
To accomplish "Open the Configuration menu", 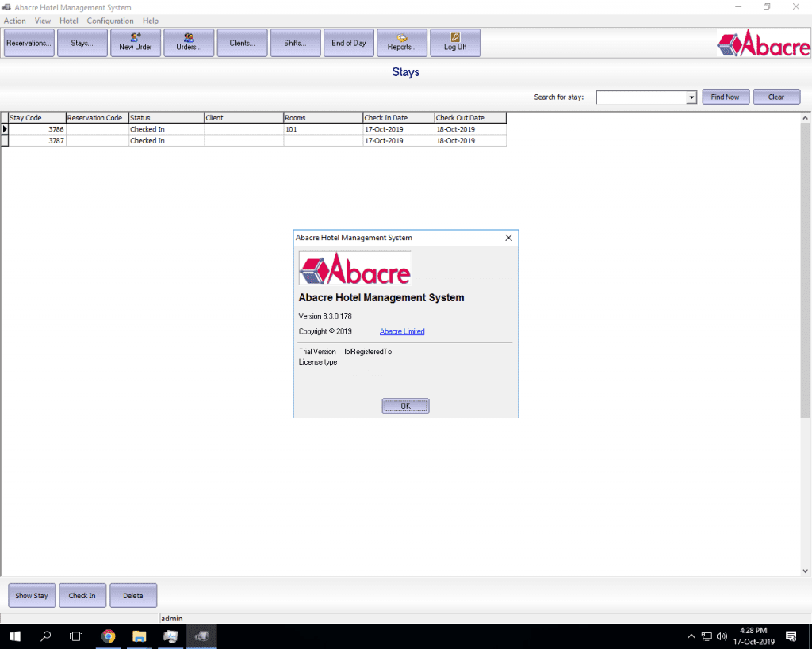I will click(110, 21).
